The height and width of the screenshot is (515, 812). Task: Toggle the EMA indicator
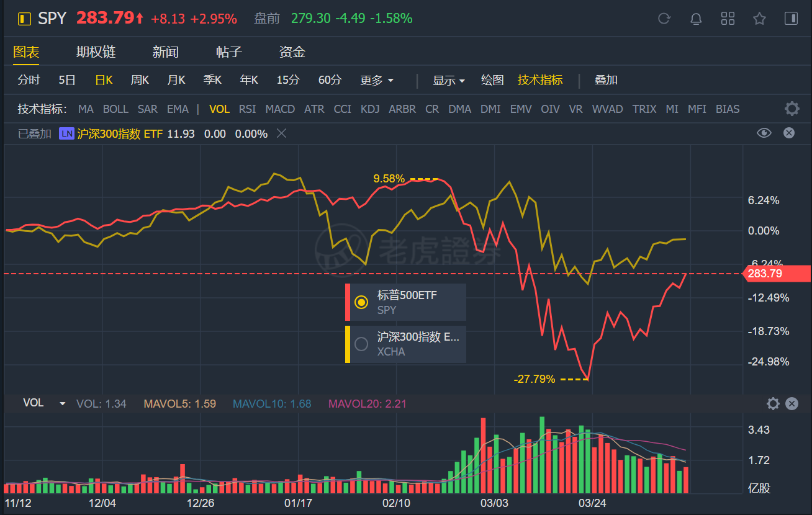click(x=178, y=109)
